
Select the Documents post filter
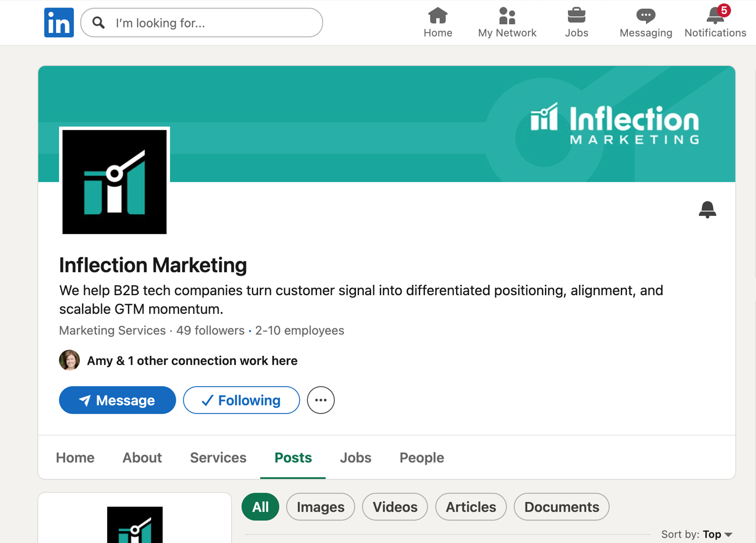click(562, 507)
